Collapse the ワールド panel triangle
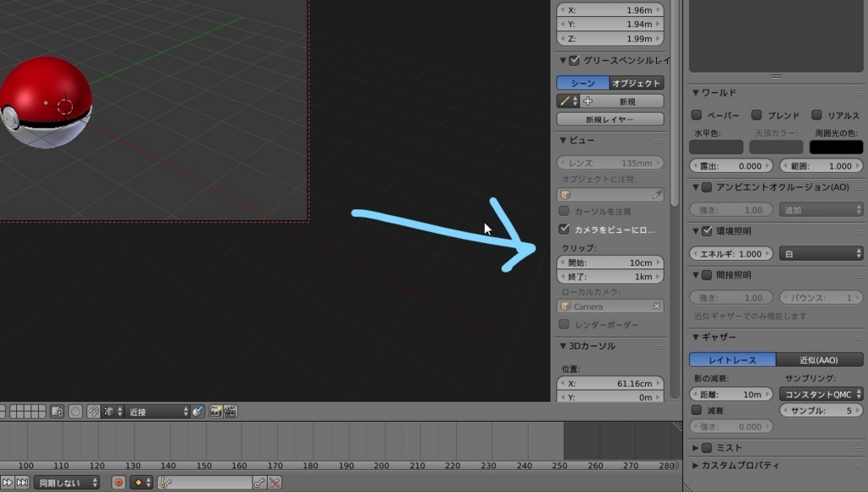 coord(695,93)
